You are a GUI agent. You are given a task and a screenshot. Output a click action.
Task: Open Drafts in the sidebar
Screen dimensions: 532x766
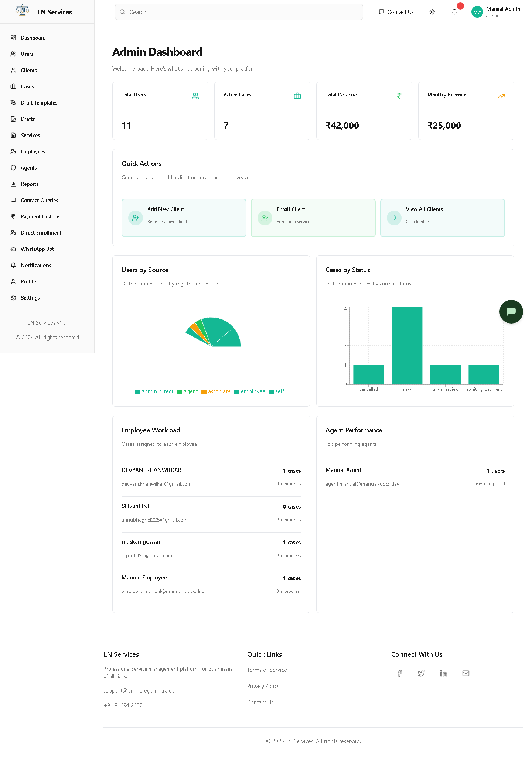click(x=47, y=119)
